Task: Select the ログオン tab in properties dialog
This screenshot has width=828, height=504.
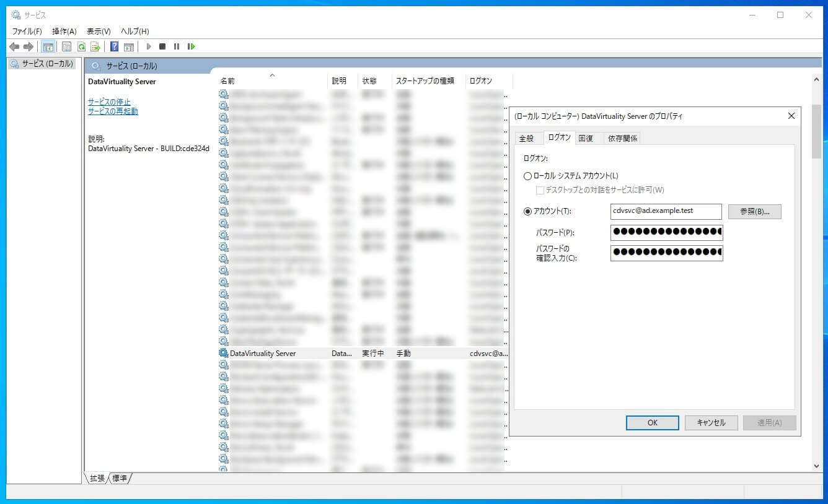Action: coord(560,137)
